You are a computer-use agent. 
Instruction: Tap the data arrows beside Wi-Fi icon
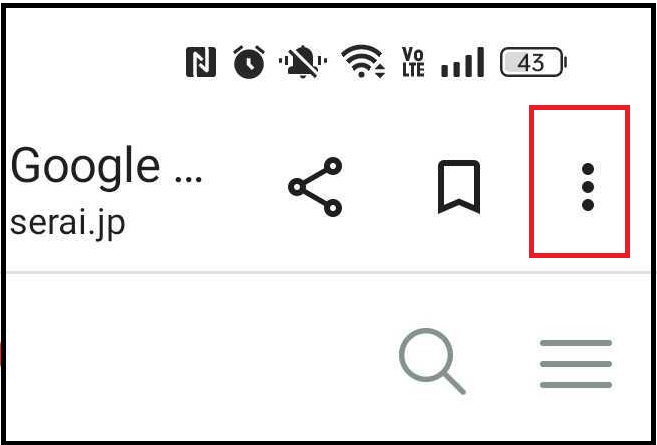(380, 71)
